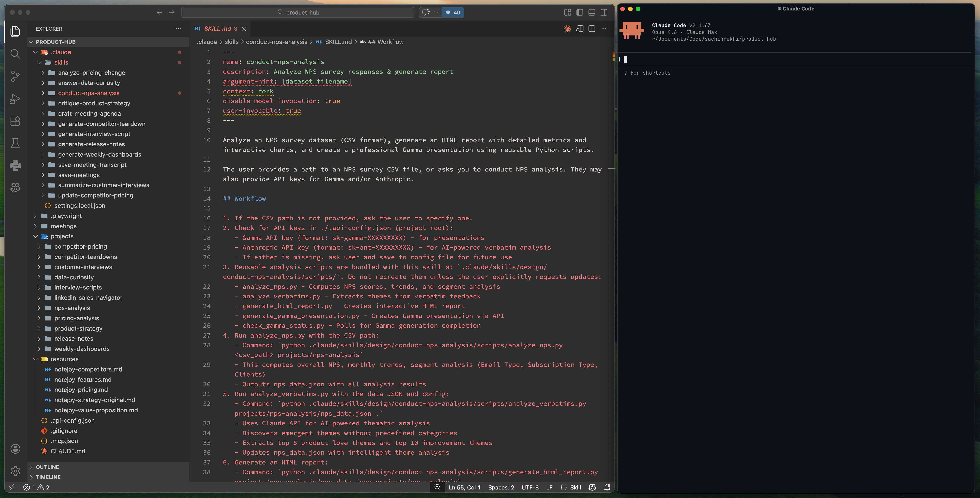Toggle the bottom panel layout button
Viewport: 980px width, 498px height.
(x=592, y=12)
